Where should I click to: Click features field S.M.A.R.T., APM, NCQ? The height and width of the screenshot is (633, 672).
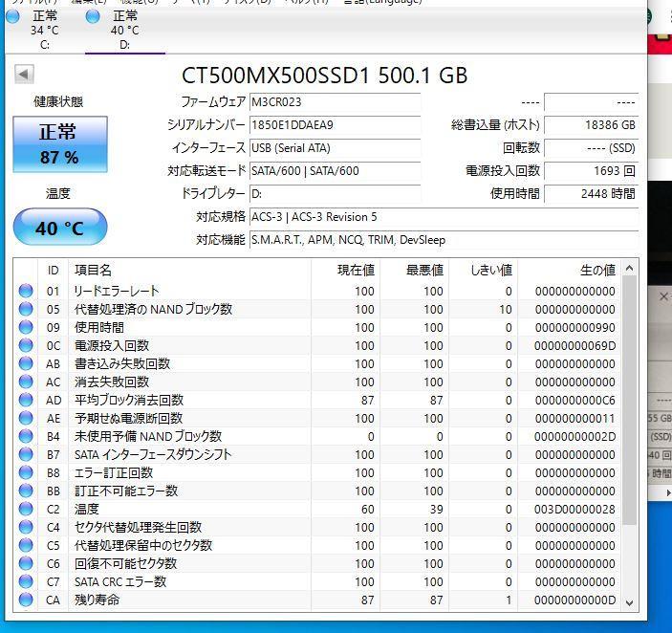pyautogui.click(x=444, y=240)
